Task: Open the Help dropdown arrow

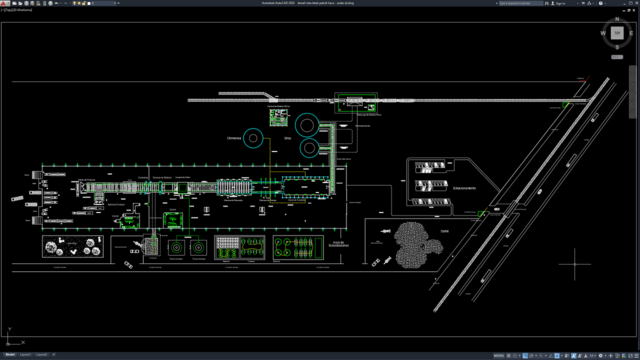Action: pos(605,3)
